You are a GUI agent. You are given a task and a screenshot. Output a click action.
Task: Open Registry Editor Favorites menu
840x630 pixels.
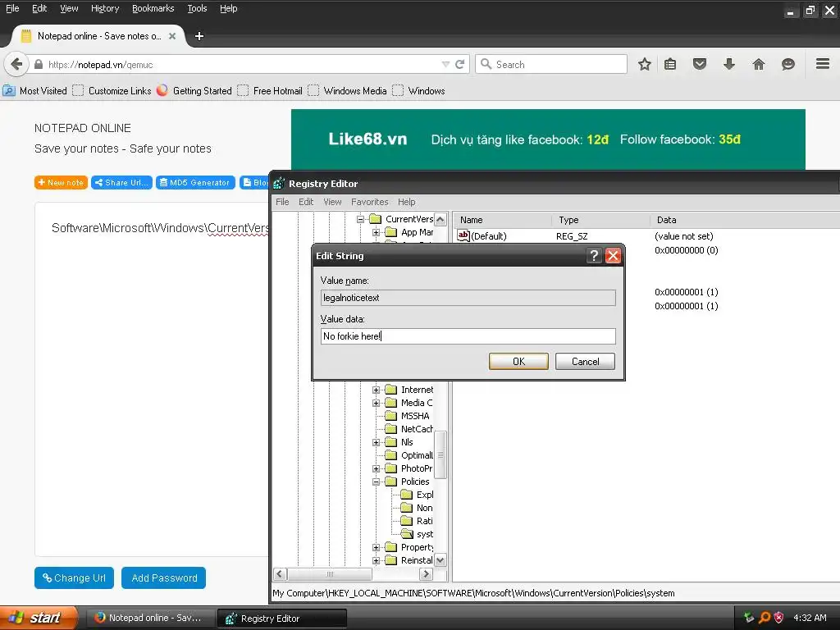370,202
